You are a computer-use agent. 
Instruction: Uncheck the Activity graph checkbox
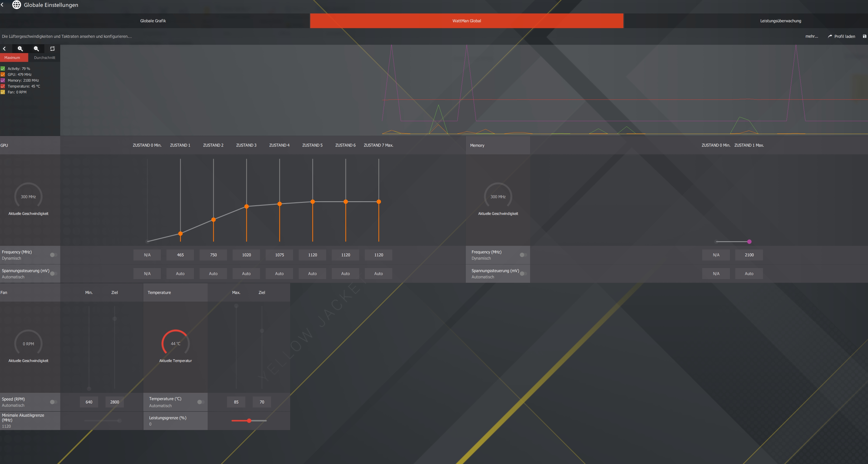(3, 69)
